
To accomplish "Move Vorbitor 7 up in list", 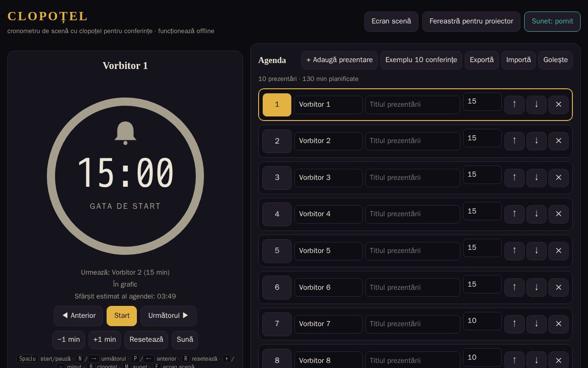I will pos(514,324).
